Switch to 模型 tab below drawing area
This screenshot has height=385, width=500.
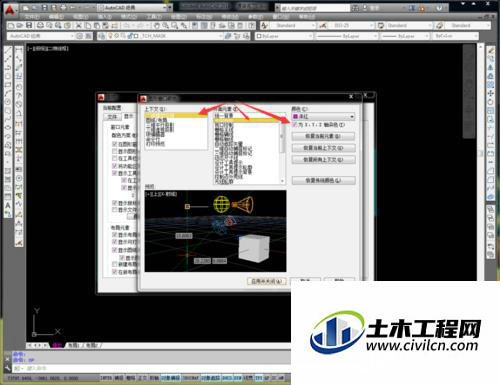click(57, 345)
